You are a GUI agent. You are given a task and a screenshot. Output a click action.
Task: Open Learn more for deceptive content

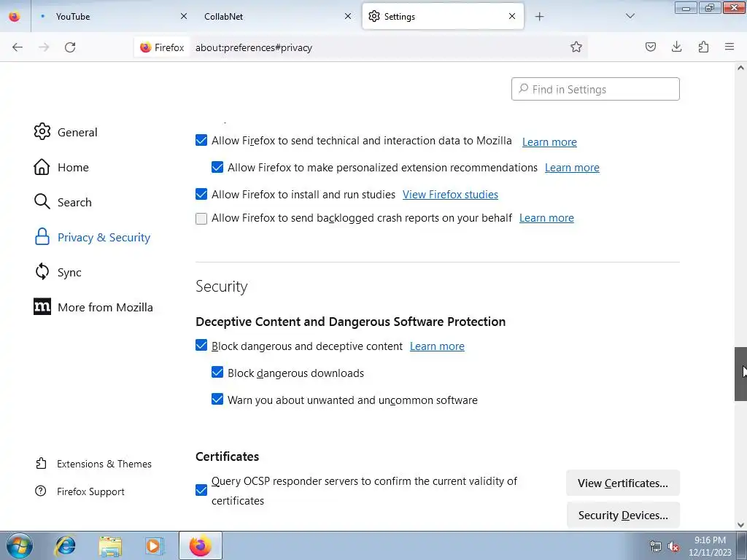437,346
